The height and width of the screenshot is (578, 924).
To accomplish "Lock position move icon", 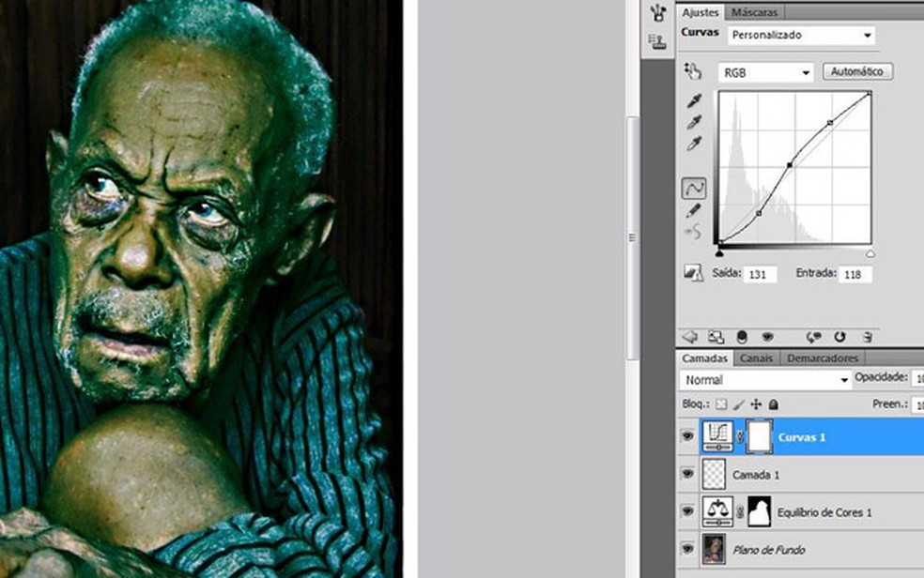I will click(x=756, y=404).
